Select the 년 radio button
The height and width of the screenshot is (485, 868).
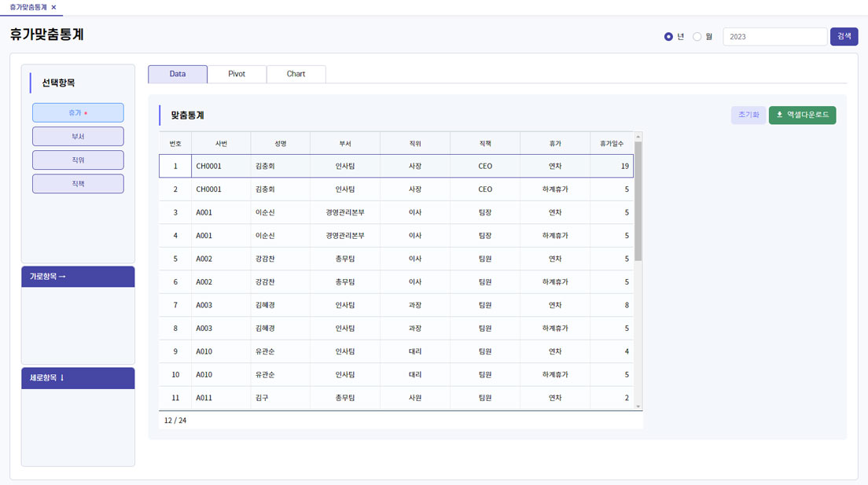pos(668,36)
